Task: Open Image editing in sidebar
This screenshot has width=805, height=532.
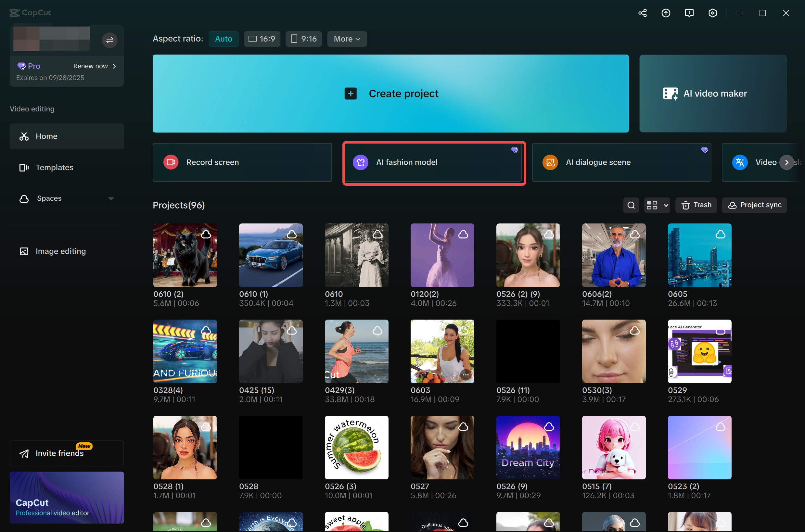Action: pos(60,251)
